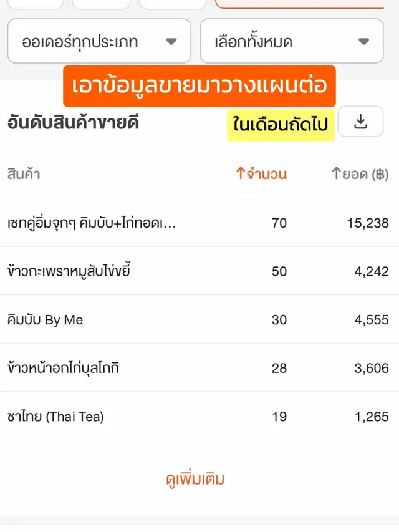Tap the orange เอาข้อมูลขายมาวางแผนต่อ banner
The width and height of the screenshot is (399, 532).
tap(199, 86)
